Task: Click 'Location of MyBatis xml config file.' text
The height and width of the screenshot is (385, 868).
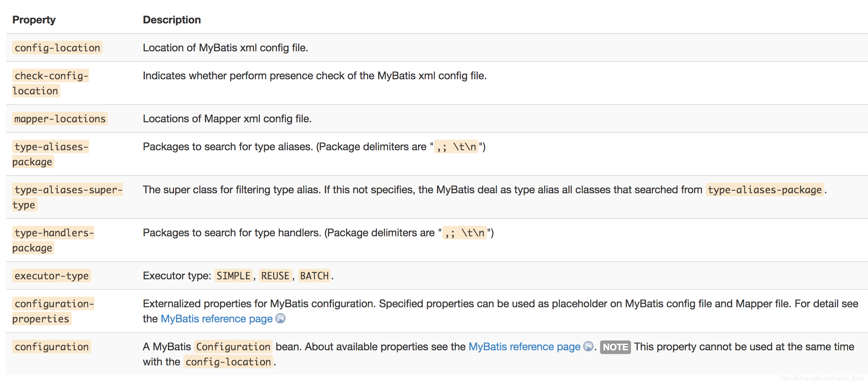Action: [x=225, y=48]
